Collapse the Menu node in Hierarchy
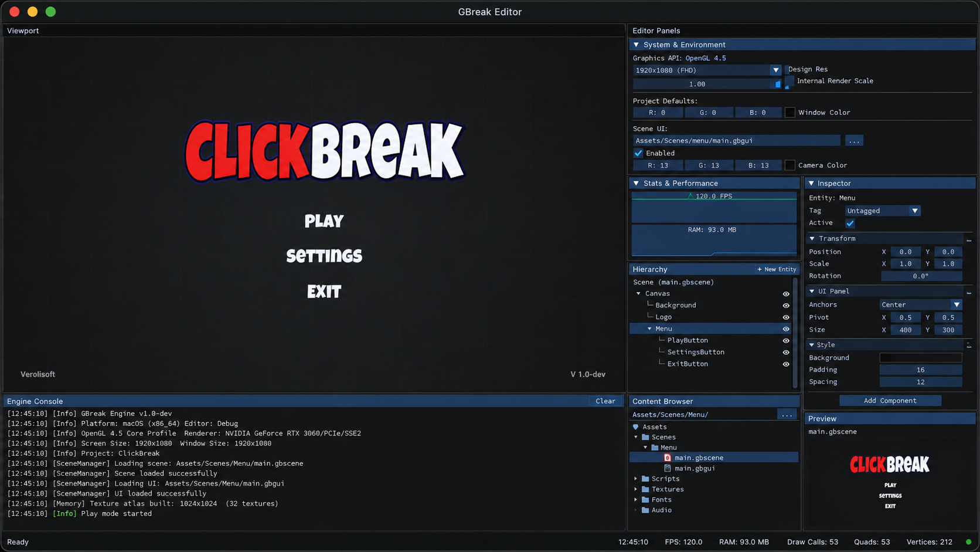980x552 pixels. pos(649,329)
